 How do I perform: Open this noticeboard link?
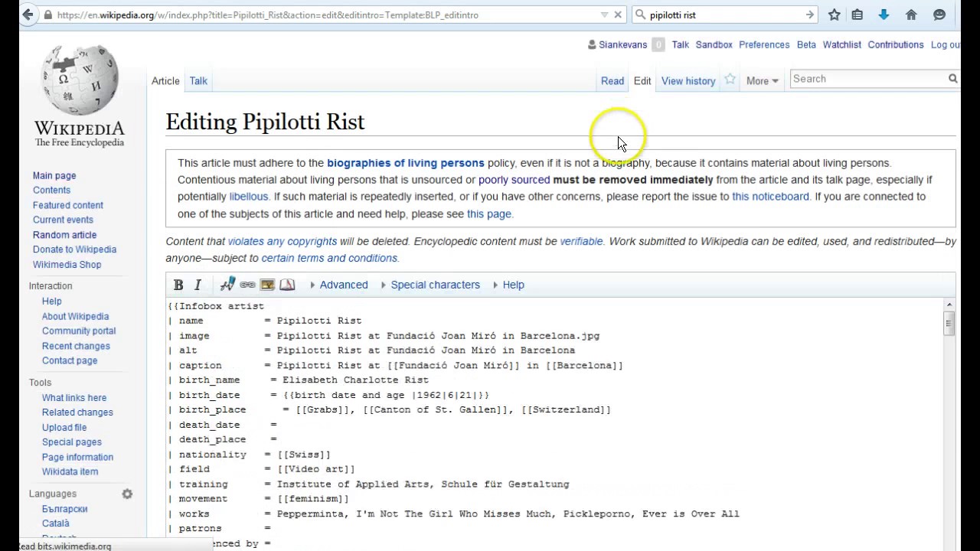tap(770, 197)
